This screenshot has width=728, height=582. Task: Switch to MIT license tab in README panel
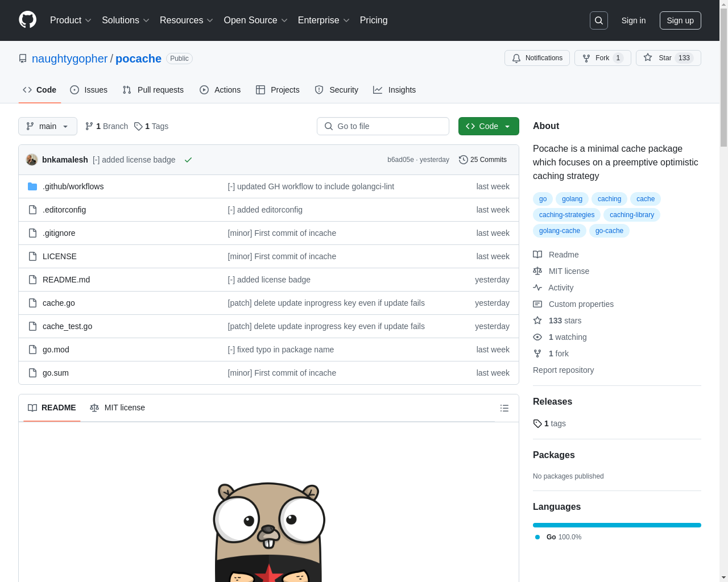118,408
